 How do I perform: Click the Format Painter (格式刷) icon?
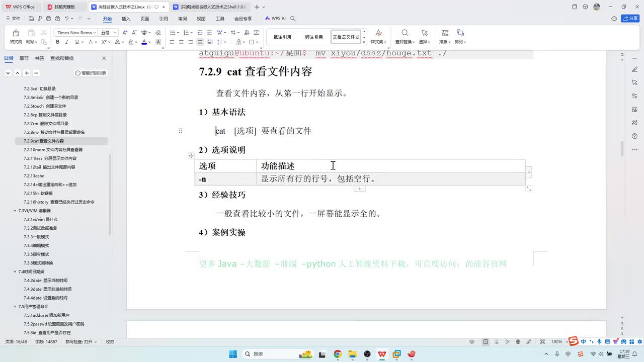click(x=16, y=33)
